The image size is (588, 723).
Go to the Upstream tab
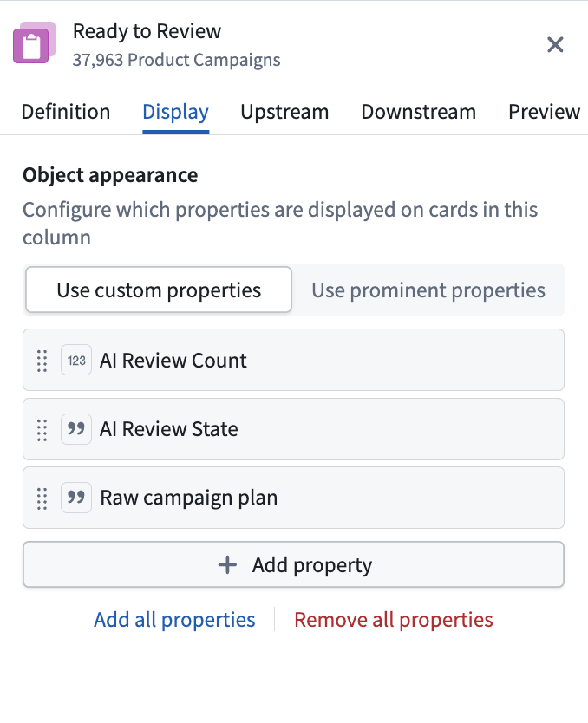pyautogui.click(x=284, y=112)
